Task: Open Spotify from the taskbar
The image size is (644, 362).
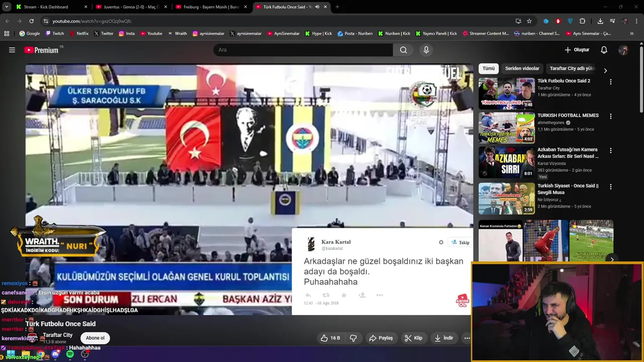Action: [x=70, y=354]
